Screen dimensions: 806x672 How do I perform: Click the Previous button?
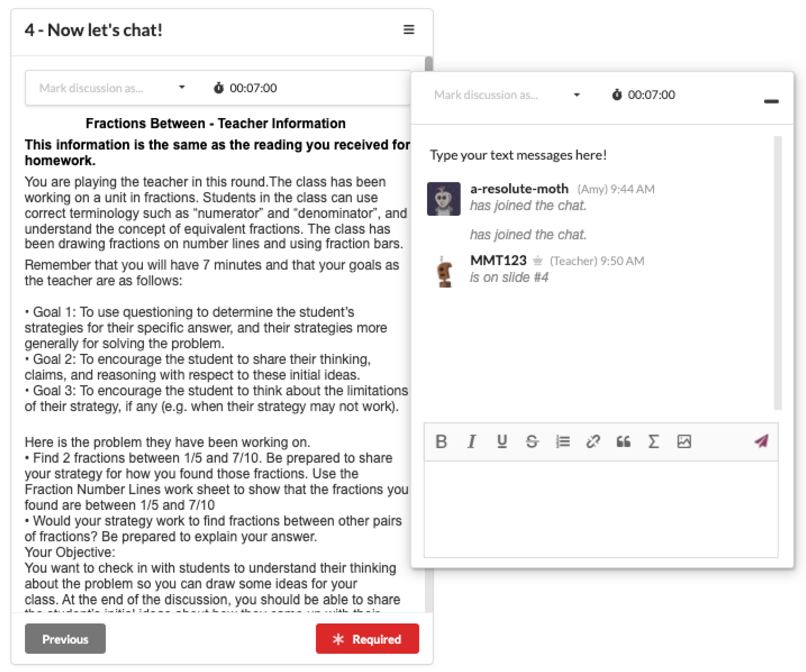[x=65, y=639]
